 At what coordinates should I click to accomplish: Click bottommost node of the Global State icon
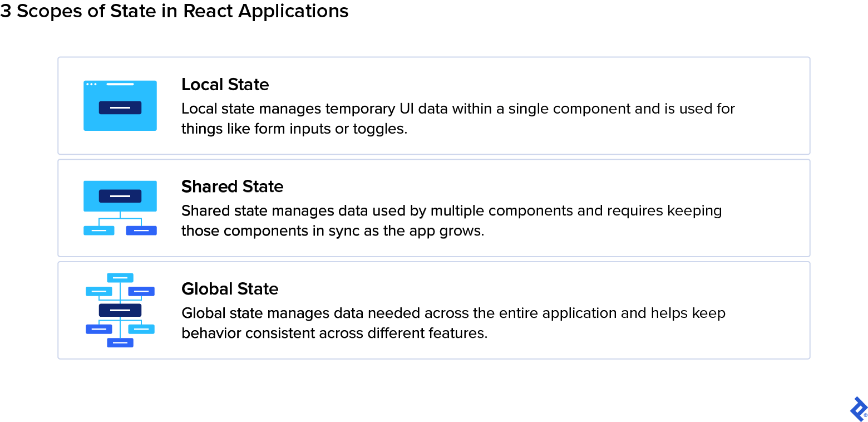click(120, 342)
